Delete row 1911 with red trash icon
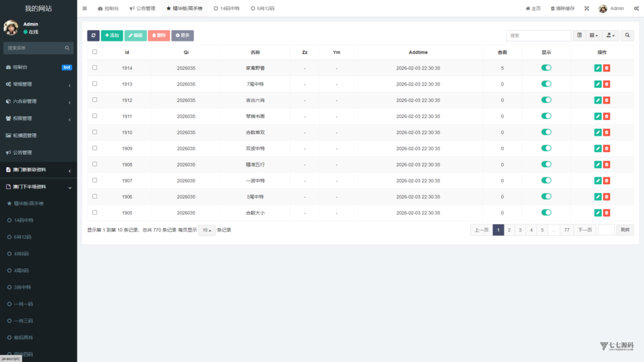 tap(607, 116)
